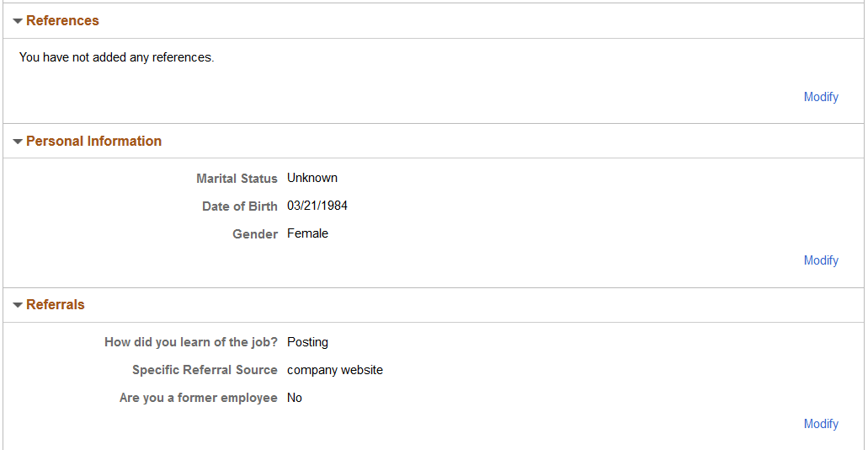Collapse the Referrals section triangle arrow

tap(18, 305)
